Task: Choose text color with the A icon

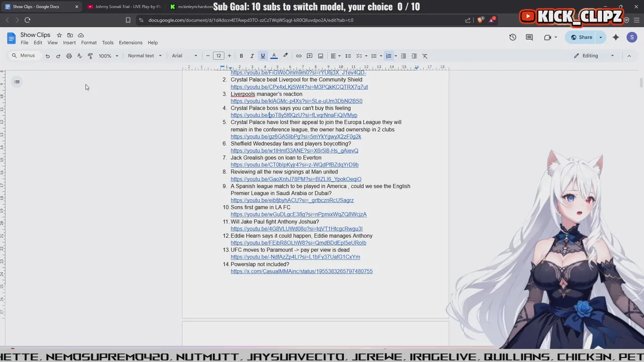Action: [x=274, y=56]
